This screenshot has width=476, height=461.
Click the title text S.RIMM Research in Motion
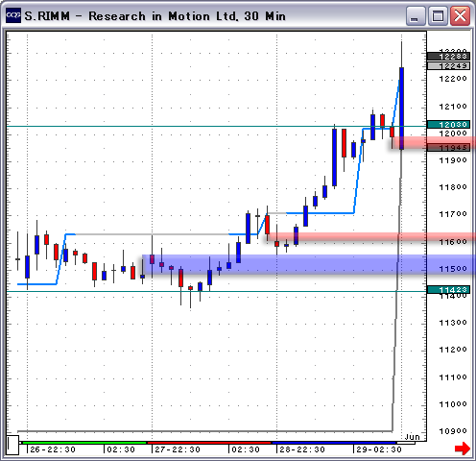pyautogui.click(x=155, y=16)
